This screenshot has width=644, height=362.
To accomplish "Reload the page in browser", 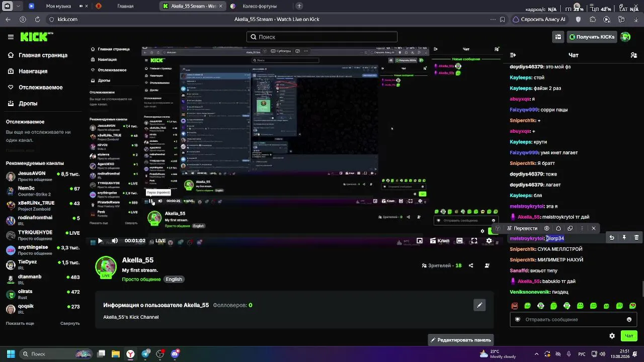I will pyautogui.click(x=37, y=19).
